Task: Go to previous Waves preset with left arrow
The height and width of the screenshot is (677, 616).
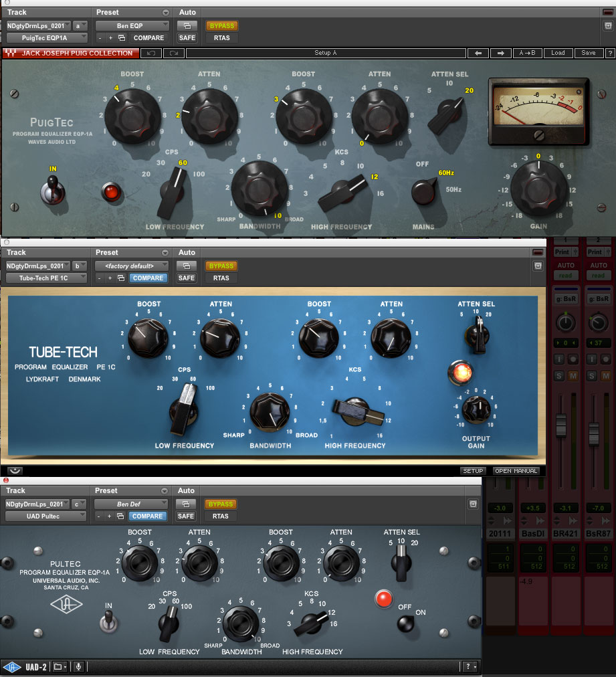Action: (x=478, y=53)
